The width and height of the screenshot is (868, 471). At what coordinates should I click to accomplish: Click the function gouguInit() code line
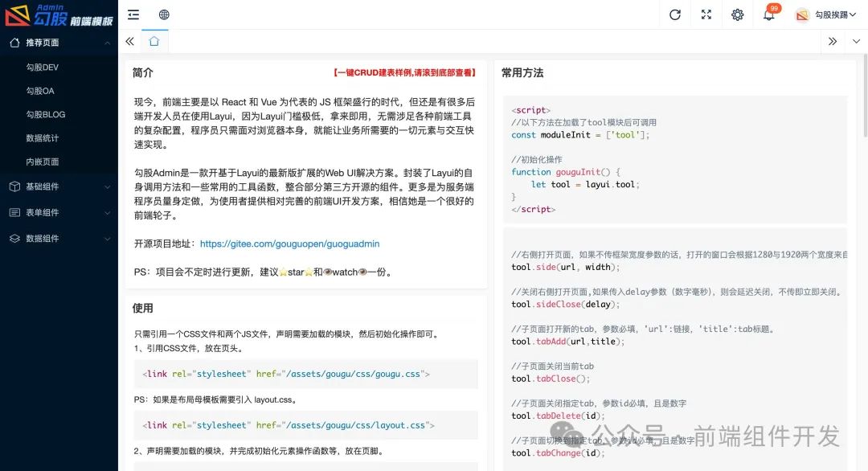(566, 172)
